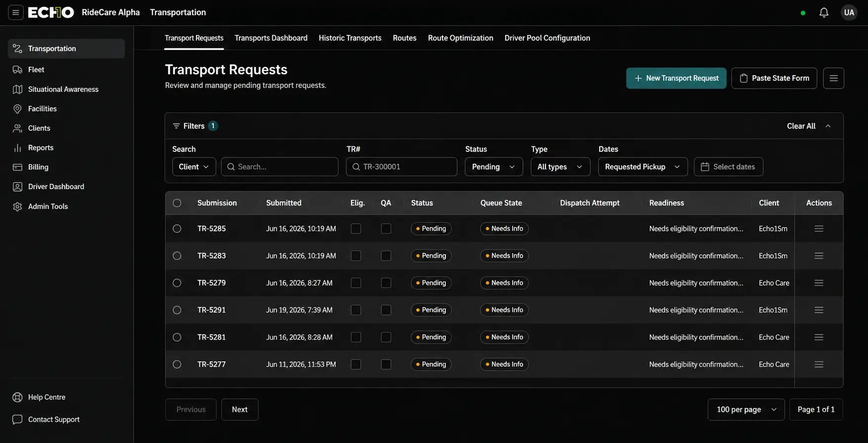
Task: Check the QA box for TR-5279
Action: 386,283
